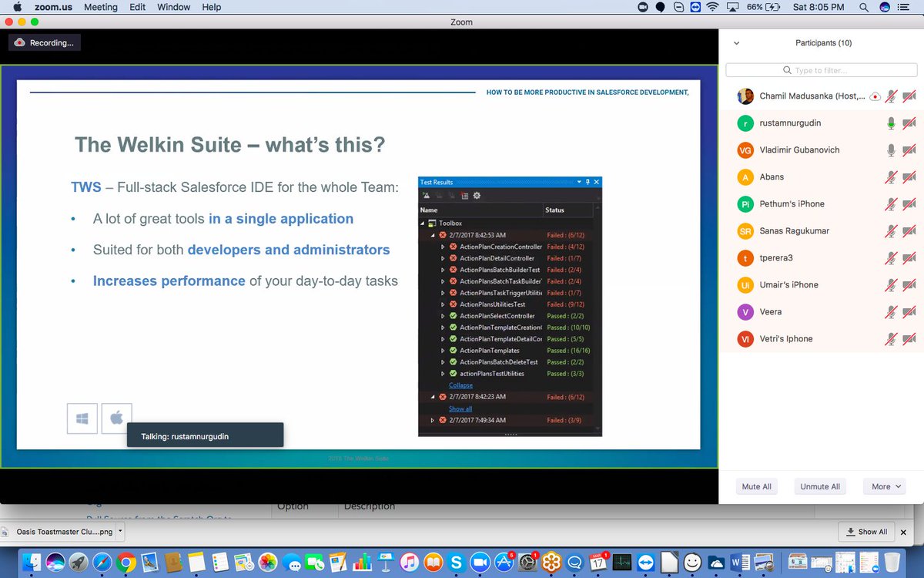Click the red VI avatar
The height and width of the screenshot is (578, 924).
(x=745, y=339)
